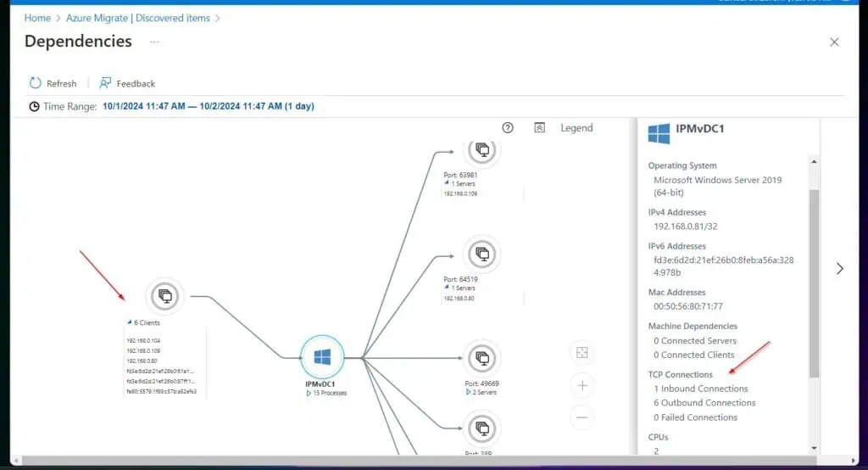Click the clock icon next to Time Range
The image size is (868, 470).
tap(34, 106)
